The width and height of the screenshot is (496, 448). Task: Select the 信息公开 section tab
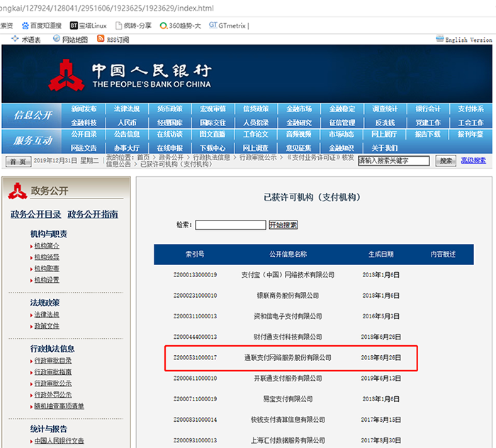(x=33, y=115)
